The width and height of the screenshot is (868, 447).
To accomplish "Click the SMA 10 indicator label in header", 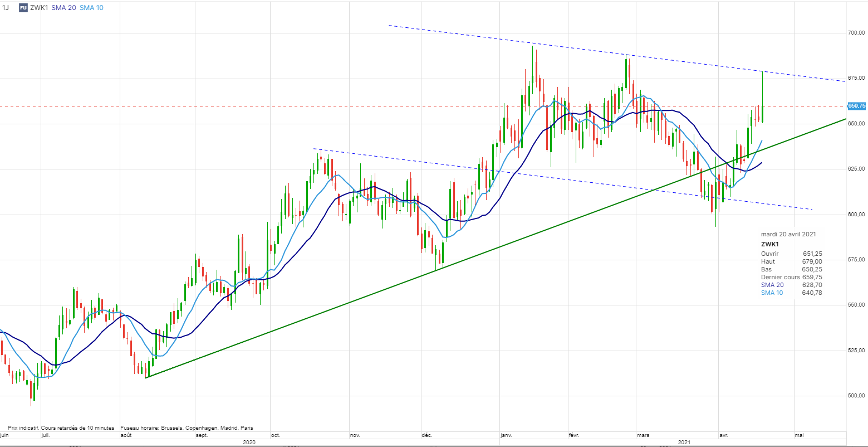I will [91, 8].
